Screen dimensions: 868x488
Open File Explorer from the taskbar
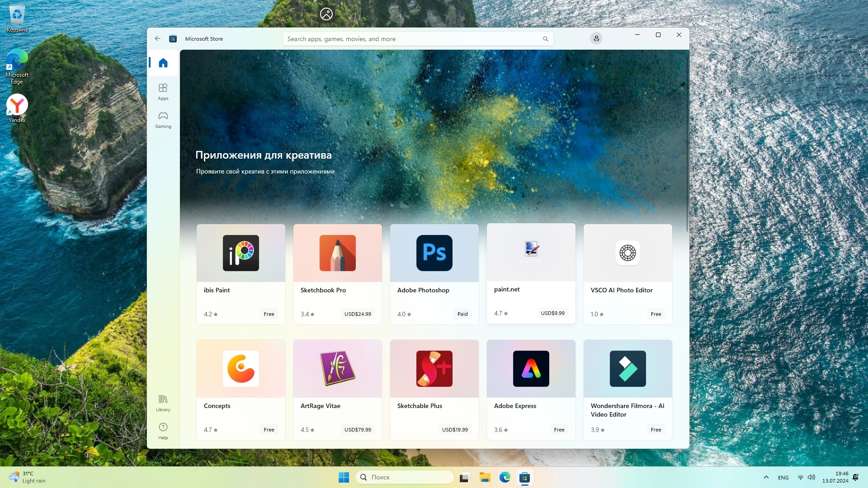485,477
